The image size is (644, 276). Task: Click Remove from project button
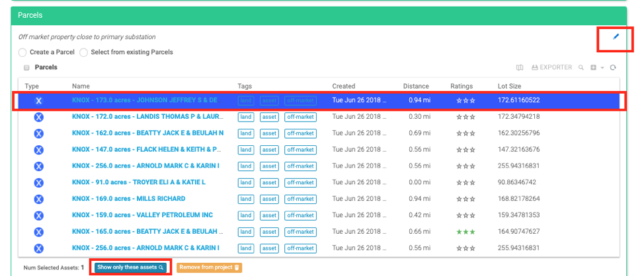coord(210,267)
